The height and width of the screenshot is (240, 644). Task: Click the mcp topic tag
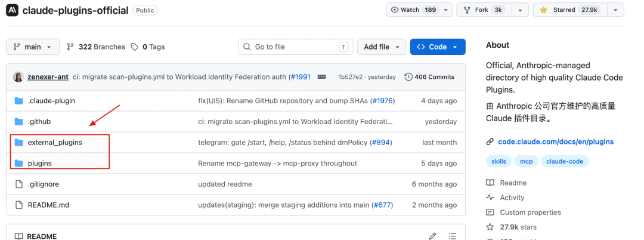[527, 162]
